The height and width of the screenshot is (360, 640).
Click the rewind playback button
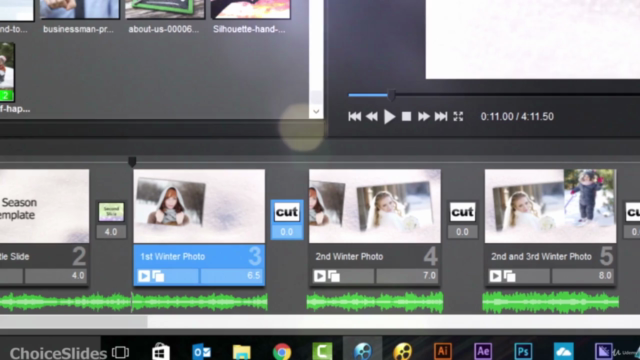(x=371, y=117)
